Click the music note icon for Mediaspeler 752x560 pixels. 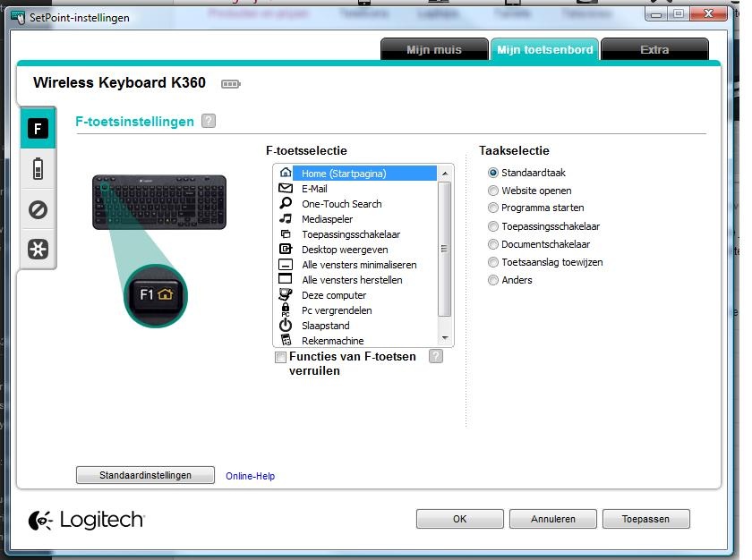coord(286,218)
